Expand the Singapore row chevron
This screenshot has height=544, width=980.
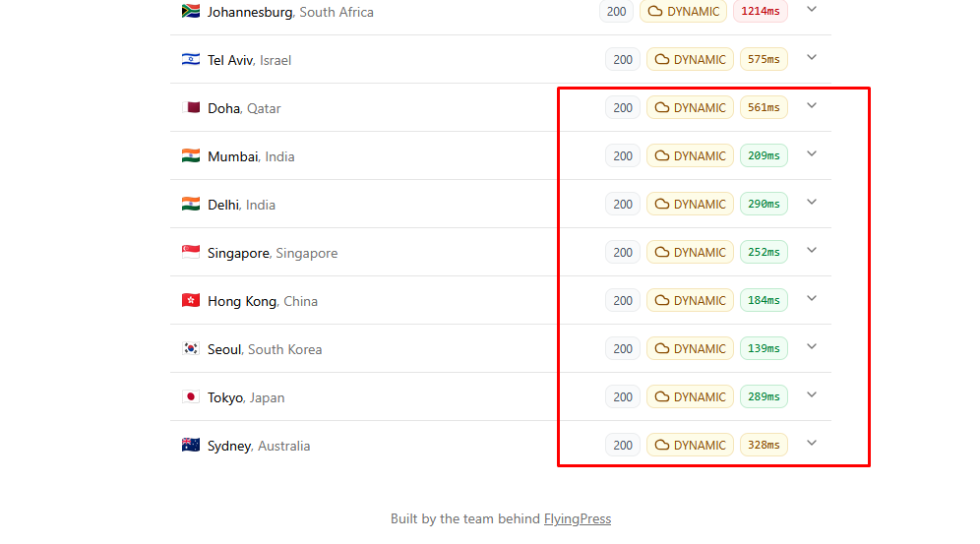coord(811,250)
